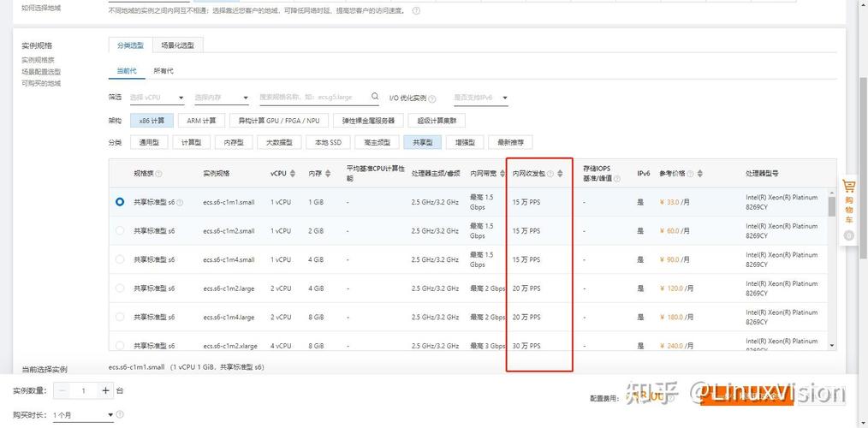Select the ecs.s6-c1m4.small radio button
868x428 pixels.
point(120,259)
